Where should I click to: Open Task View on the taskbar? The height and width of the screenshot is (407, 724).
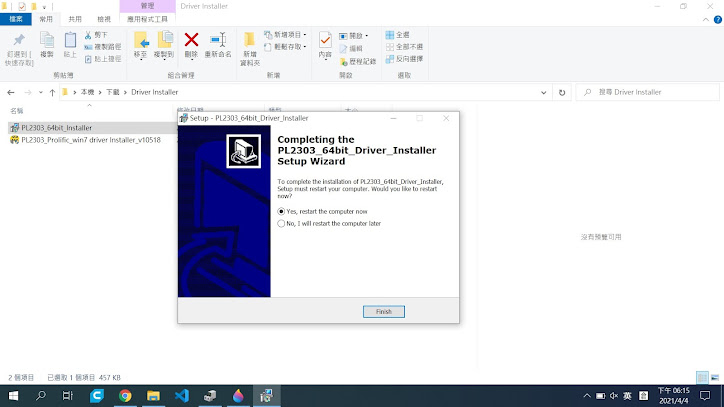68,396
